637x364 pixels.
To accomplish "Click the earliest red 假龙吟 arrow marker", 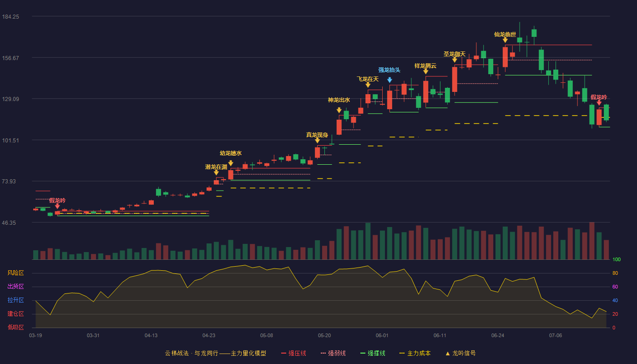I will tap(57, 206).
